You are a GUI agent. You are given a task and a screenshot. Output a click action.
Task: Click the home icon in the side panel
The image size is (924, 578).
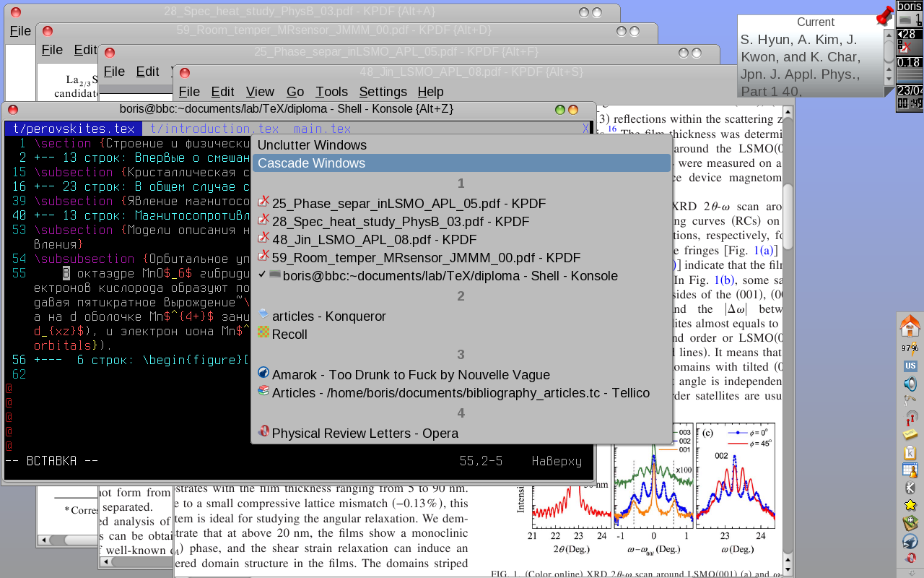910,327
